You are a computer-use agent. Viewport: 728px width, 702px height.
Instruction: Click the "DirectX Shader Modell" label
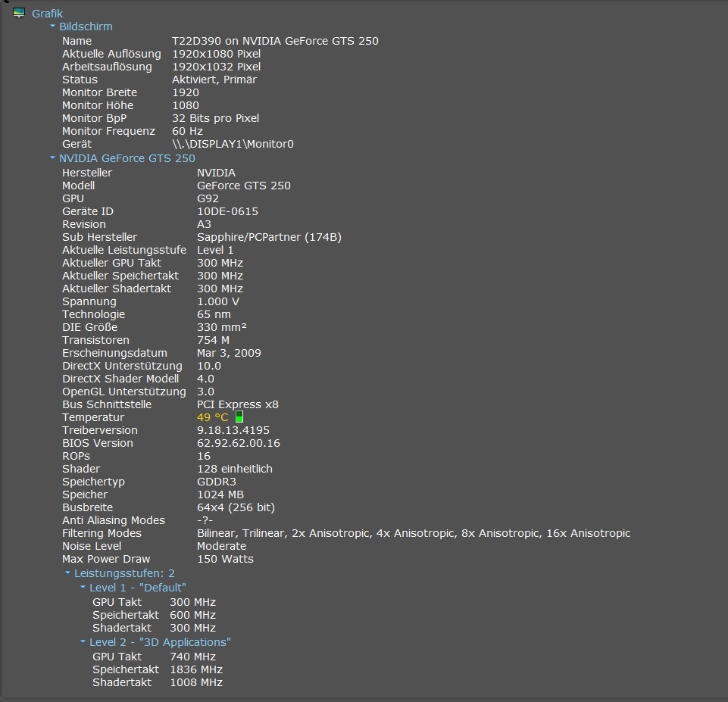[x=120, y=379]
